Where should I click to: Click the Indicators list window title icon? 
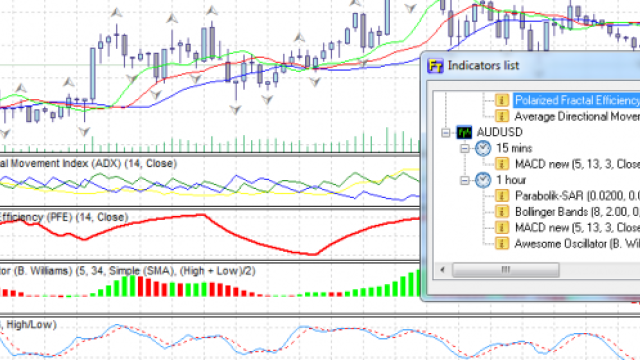[436, 65]
